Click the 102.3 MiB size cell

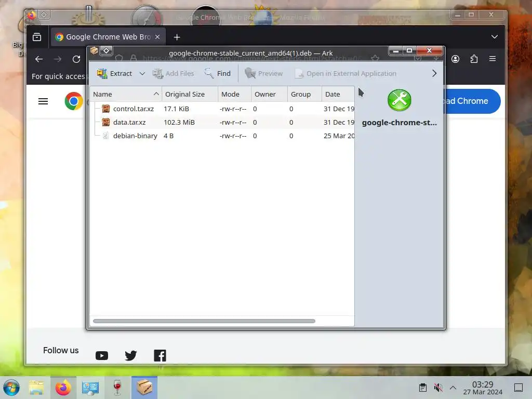pos(179,122)
